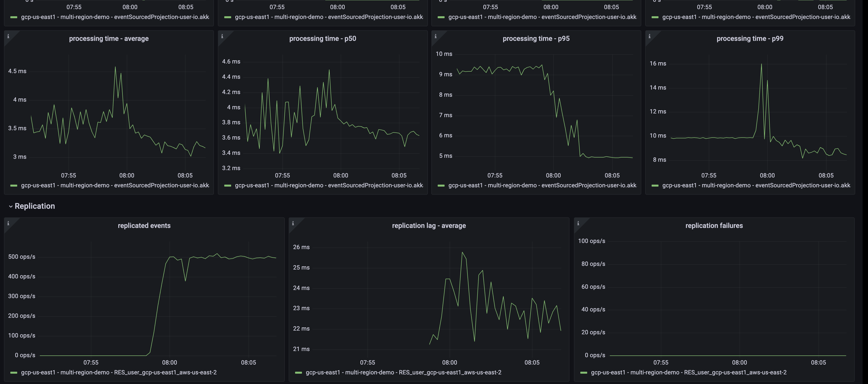The image size is (868, 384).
Task: Open info icon on processing time - p99 panel
Action: [x=649, y=36]
